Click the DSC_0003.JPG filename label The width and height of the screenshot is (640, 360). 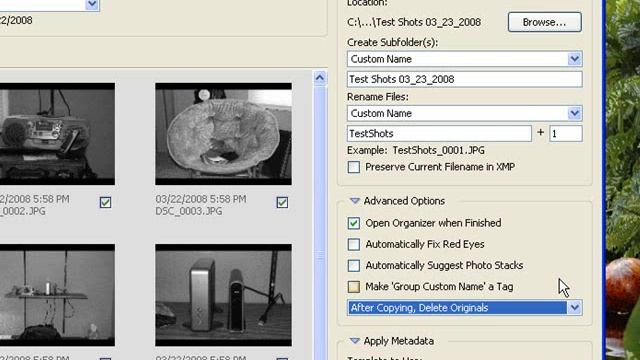[x=189, y=211]
